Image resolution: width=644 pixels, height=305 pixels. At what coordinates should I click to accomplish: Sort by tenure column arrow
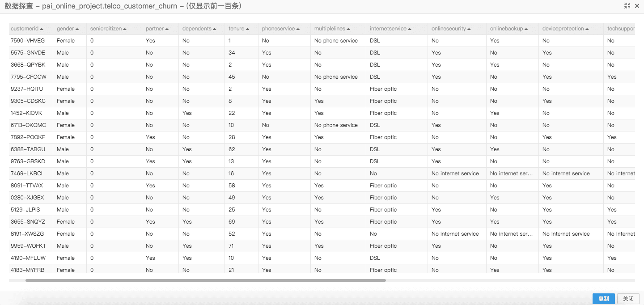(248, 29)
